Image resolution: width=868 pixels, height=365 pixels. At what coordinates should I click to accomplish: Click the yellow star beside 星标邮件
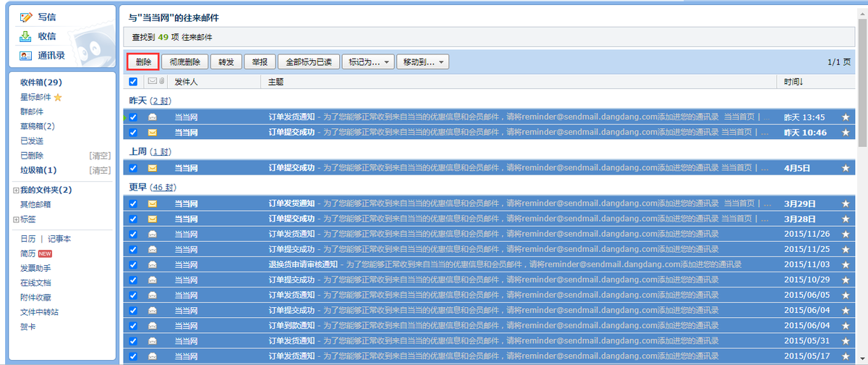[x=58, y=97]
